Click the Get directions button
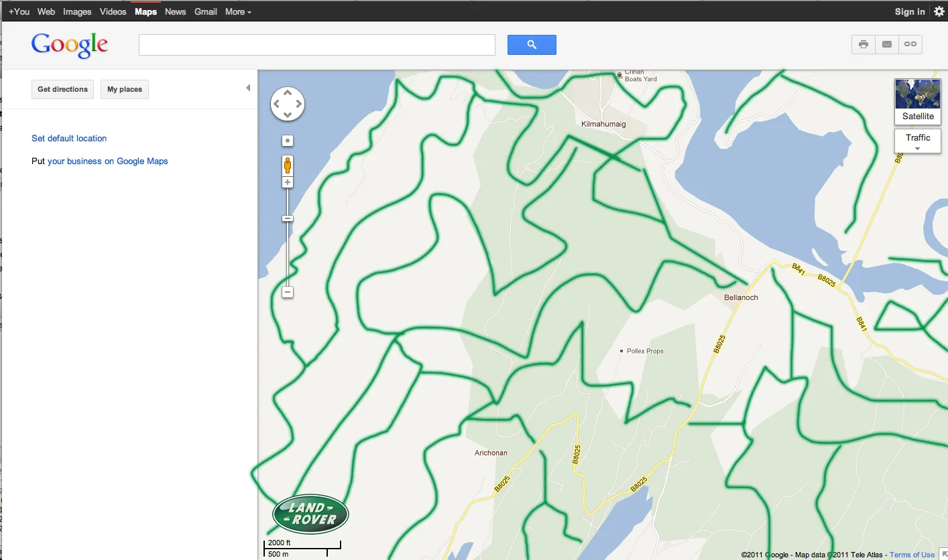Image resolution: width=948 pixels, height=560 pixels. pos(62,89)
